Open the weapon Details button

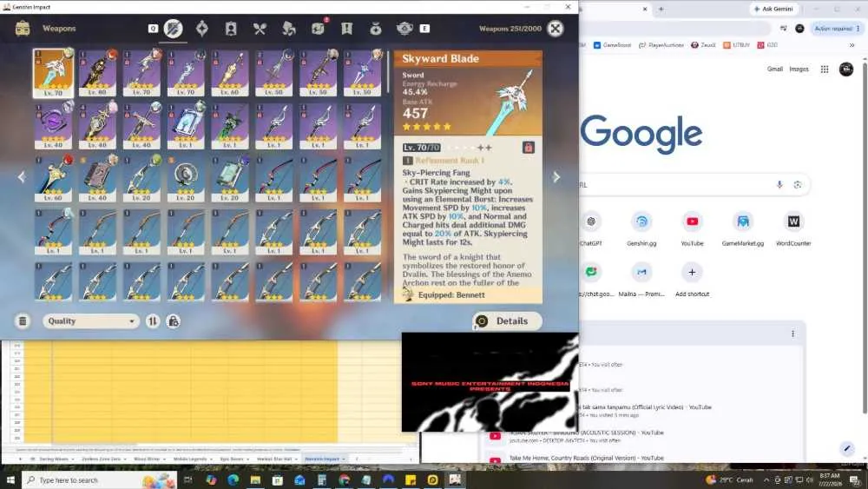[507, 320]
